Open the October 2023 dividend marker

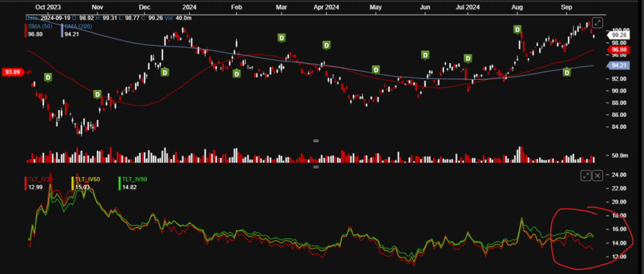pyautogui.click(x=48, y=77)
